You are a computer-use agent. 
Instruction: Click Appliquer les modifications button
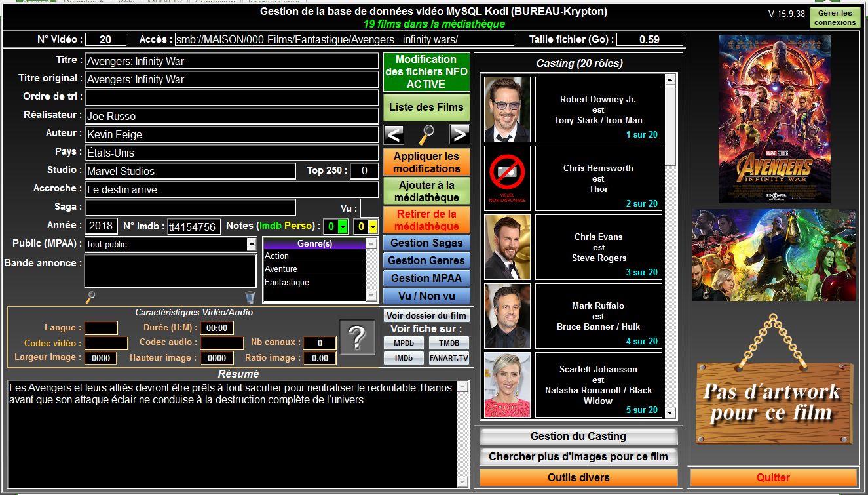[x=426, y=163]
